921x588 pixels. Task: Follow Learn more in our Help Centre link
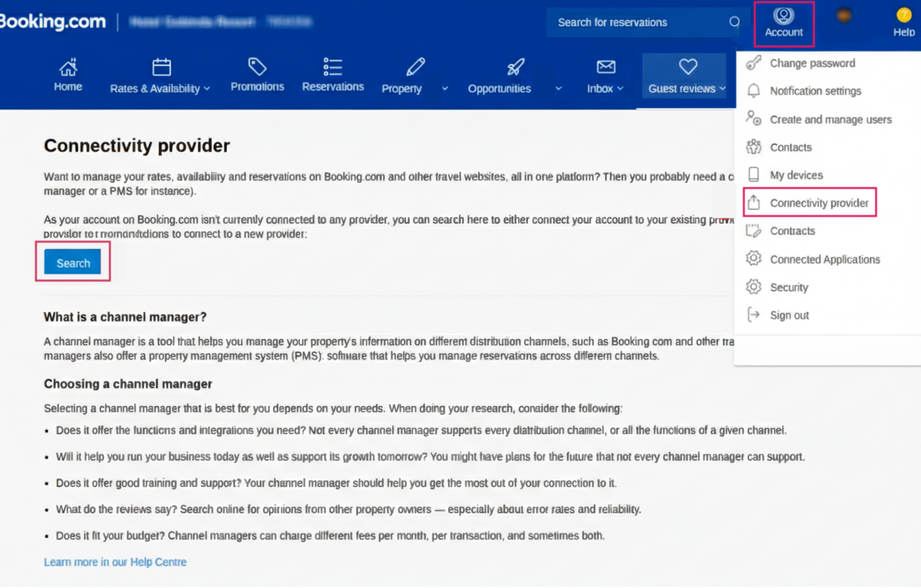point(115,562)
